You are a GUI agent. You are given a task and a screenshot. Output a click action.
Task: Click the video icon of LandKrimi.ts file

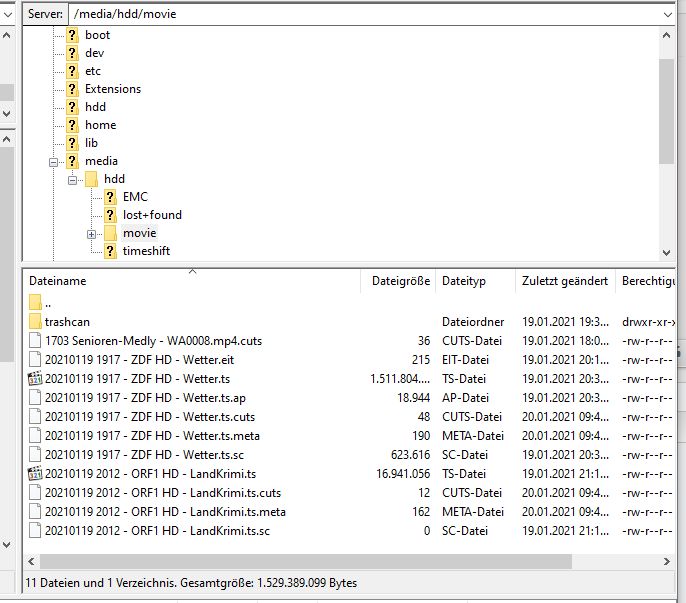point(37,473)
